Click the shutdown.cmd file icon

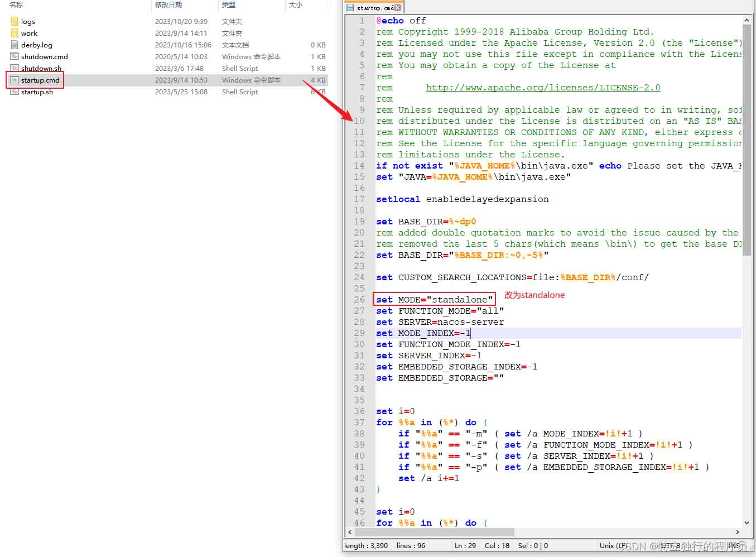point(15,56)
